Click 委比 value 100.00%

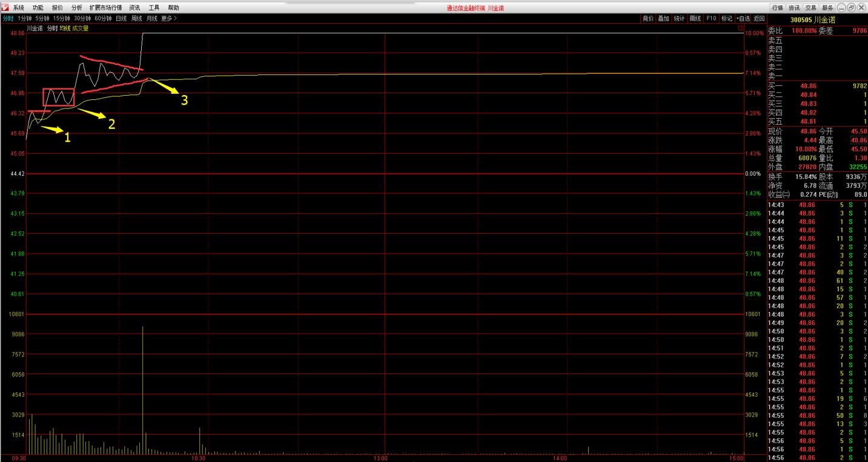pos(804,30)
